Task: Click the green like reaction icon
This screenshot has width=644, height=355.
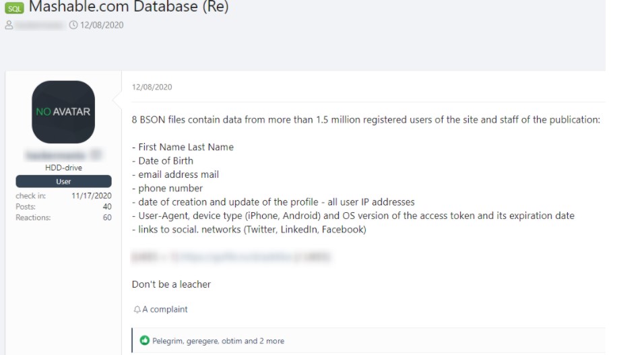Action: (x=145, y=341)
